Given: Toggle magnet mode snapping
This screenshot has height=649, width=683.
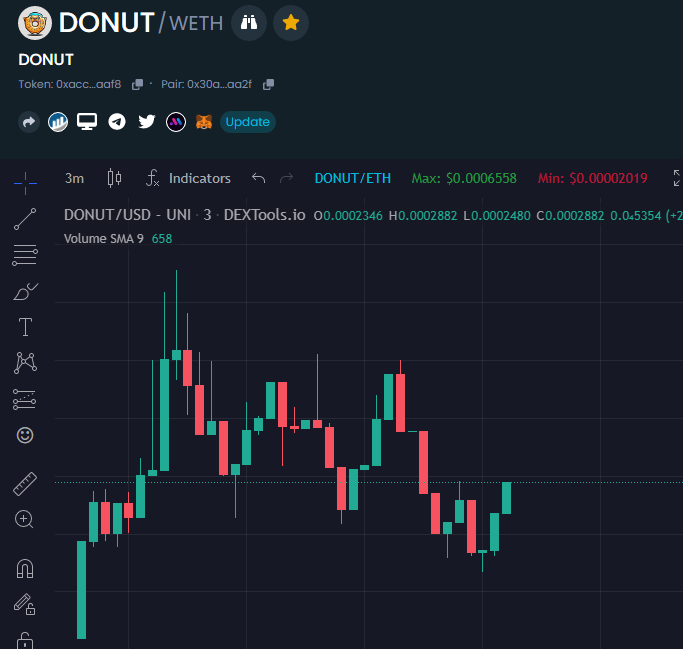Looking at the screenshot, I should click(25, 568).
